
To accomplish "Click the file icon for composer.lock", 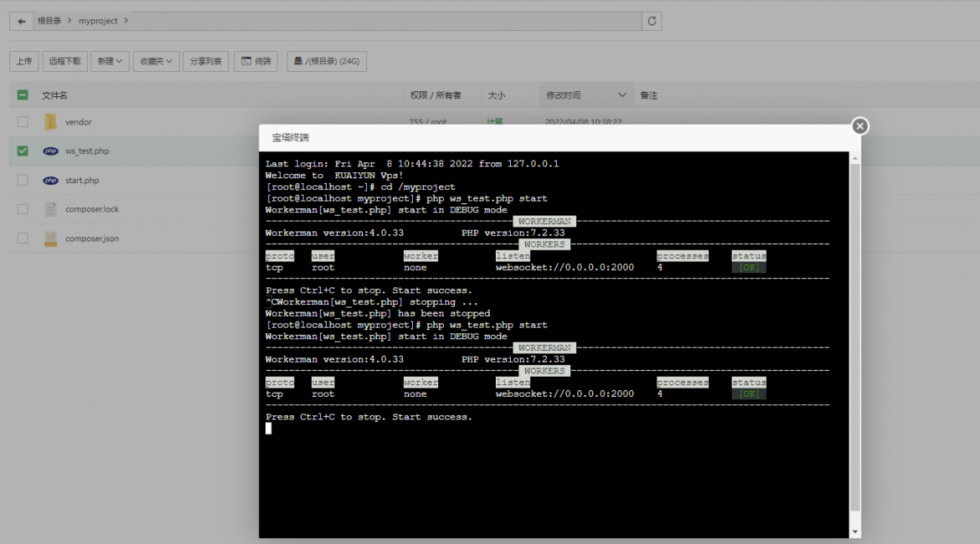I will coord(50,209).
